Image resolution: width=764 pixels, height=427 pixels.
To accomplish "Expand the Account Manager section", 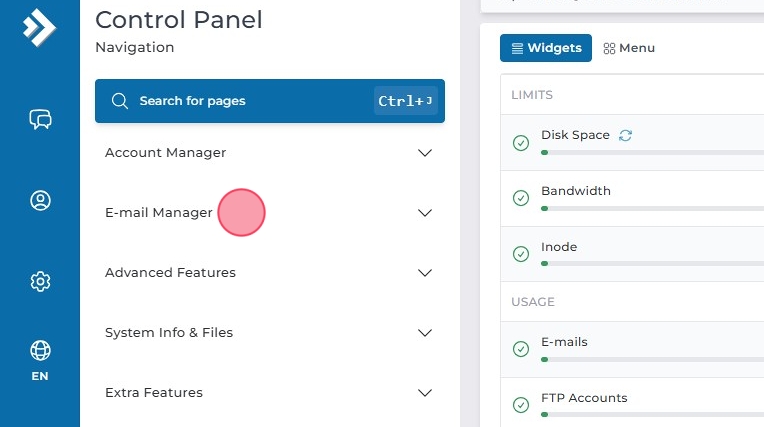I will click(425, 153).
